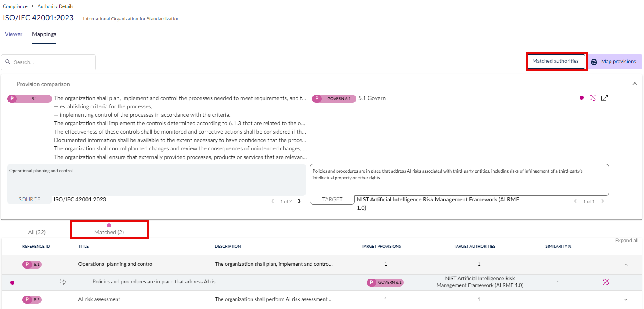Viewport: 644px width, 309px height.
Task: Collapse the Provision comparison panel
Action: (635, 84)
